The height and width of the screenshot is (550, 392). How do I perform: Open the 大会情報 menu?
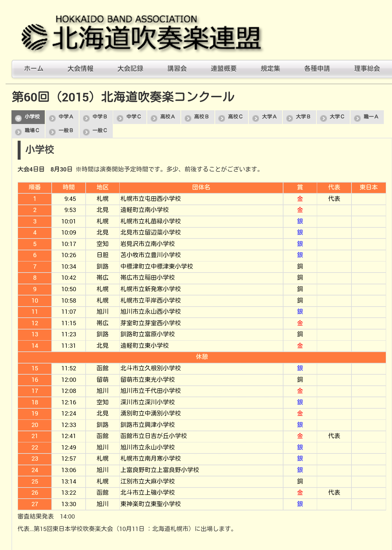pos(80,69)
